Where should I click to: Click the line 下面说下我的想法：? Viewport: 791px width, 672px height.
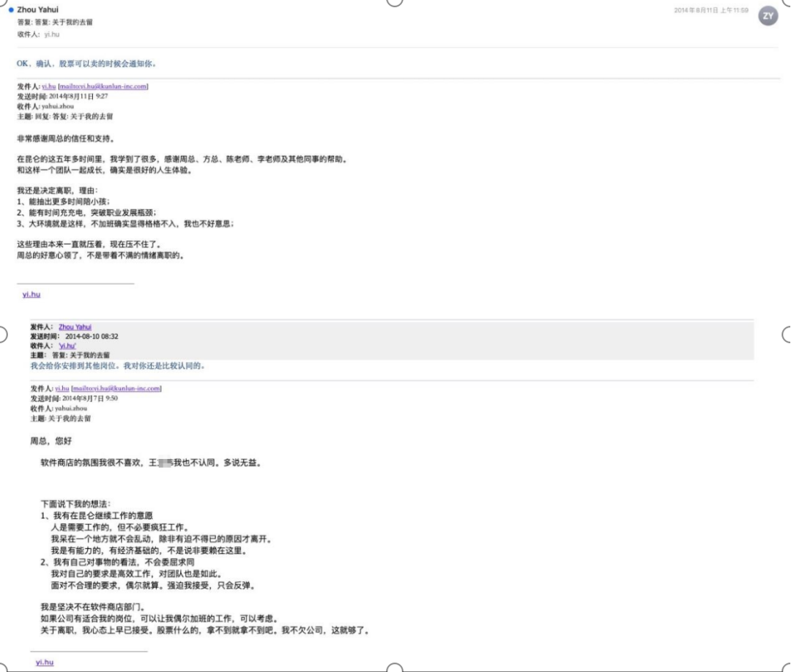click(75, 504)
